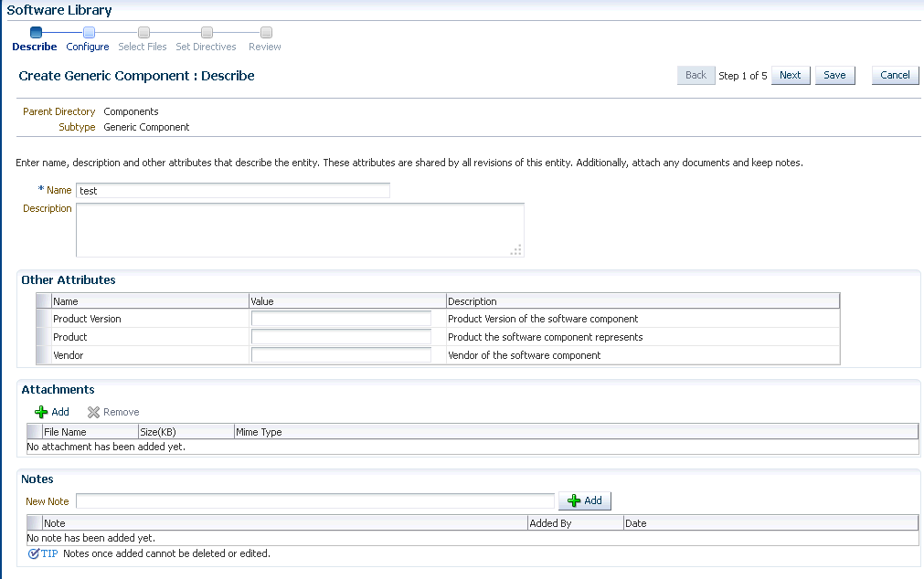Screen dimensions: 924x579
Task: Click the Remove X icon in Attachments
Action: tap(93, 412)
